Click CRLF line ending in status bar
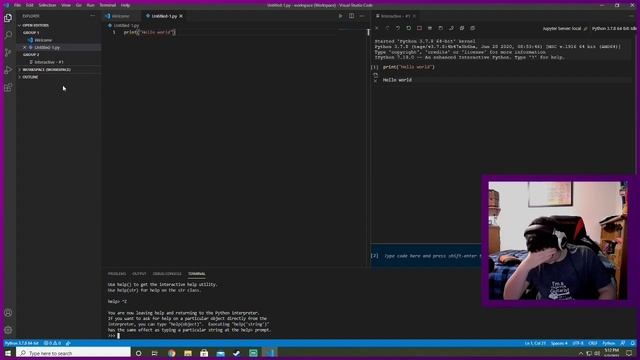 point(593,343)
